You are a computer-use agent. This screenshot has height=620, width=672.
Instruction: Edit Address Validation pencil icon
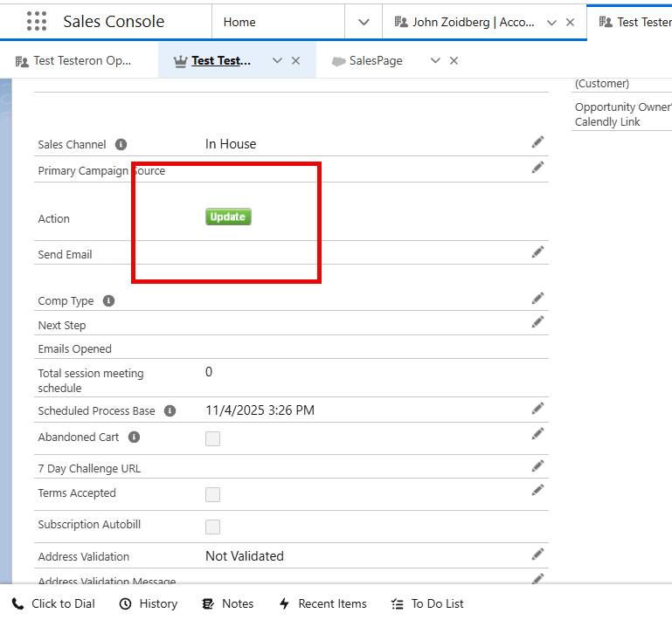coord(537,555)
